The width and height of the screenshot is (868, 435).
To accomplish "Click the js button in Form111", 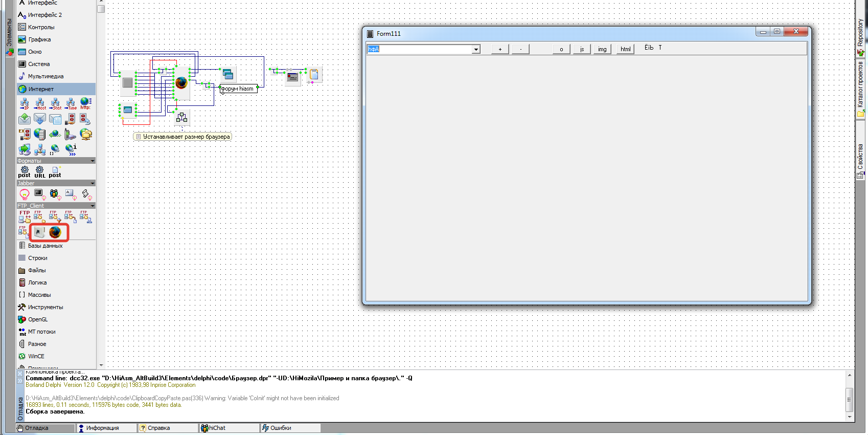I will 582,49.
